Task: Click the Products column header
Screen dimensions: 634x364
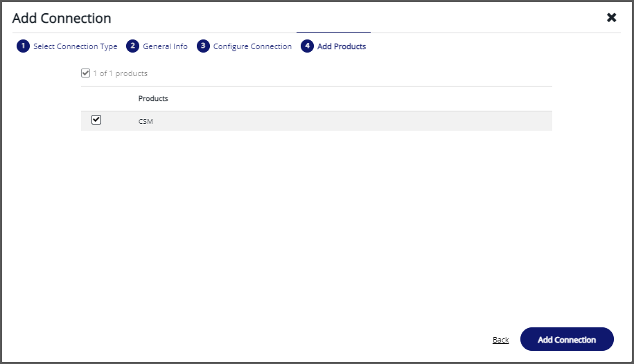Action: 153,98
